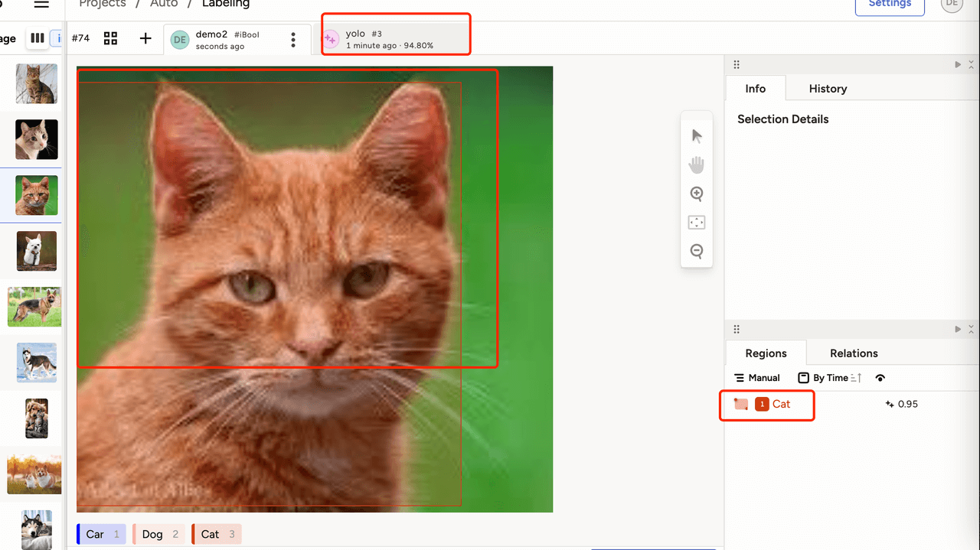The width and height of the screenshot is (980, 550).
Task: Add a new annotation with plus icon
Action: pos(145,38)
